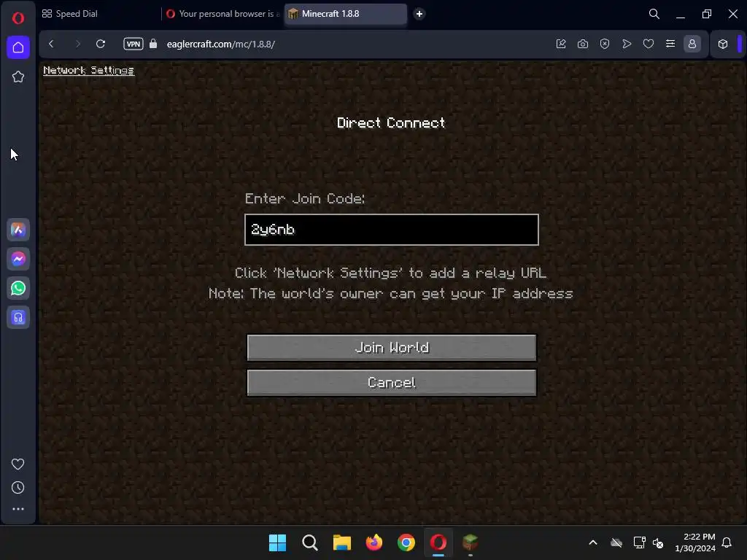This screenshot has width=747, height=560.
Task: Click the 'Enter Join Code:' label
Action: pos(305,198)
